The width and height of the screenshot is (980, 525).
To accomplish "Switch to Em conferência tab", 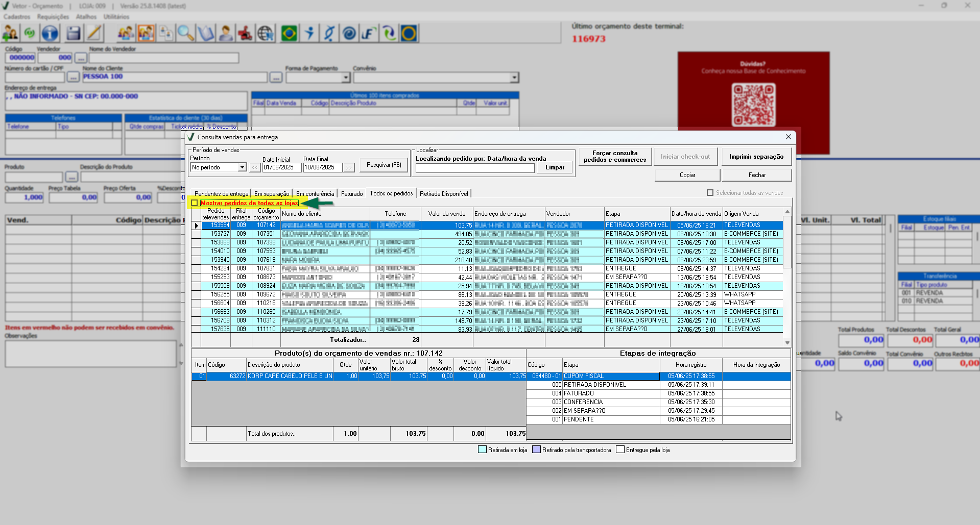I will pyautogui.click(x=315, y=194).
